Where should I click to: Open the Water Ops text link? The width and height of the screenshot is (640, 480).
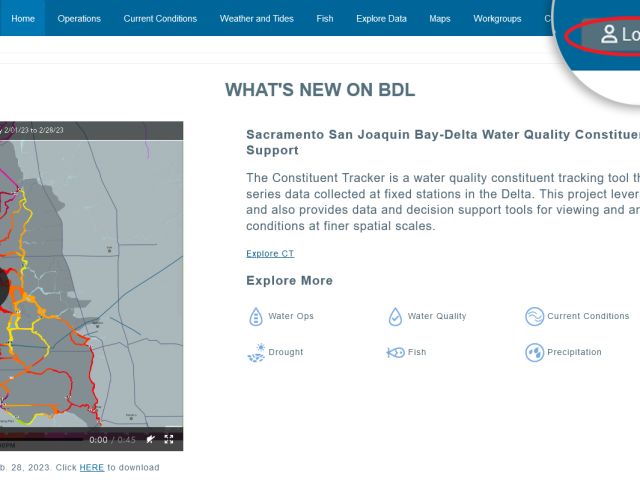(x=291, y=316)
